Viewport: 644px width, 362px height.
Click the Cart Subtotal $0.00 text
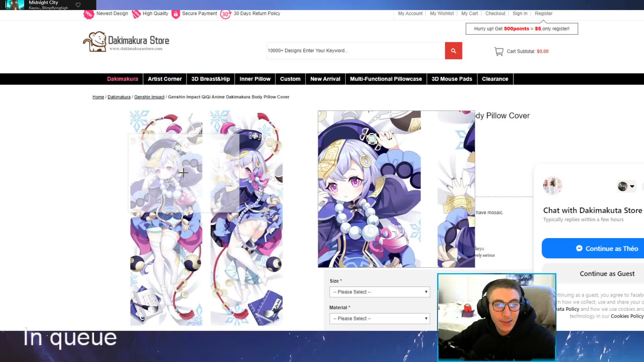(528, 51)
